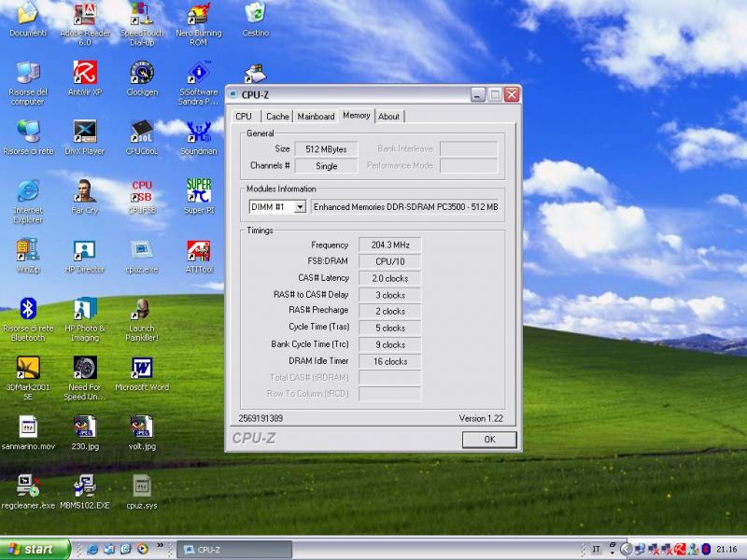This screenshot has height=560, width=747.
Task: Click the FSB:DRAM value CPU/10
Action: [x=390, y=261]
